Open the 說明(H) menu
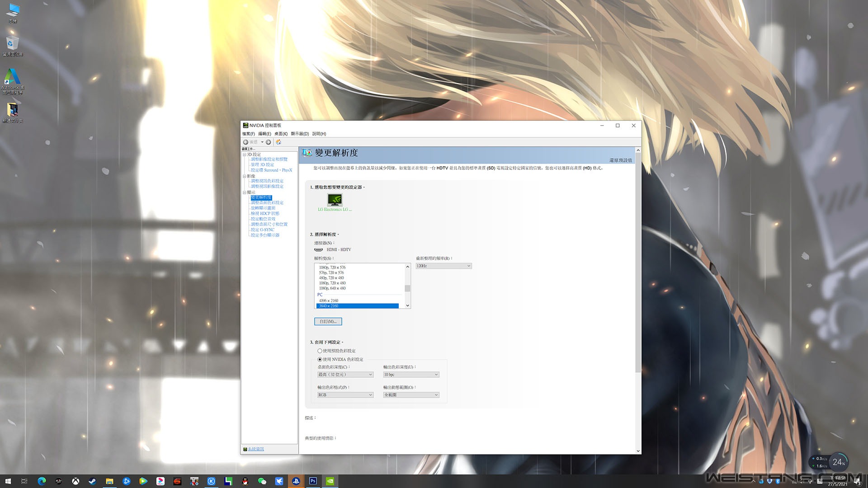 point(319,134)
